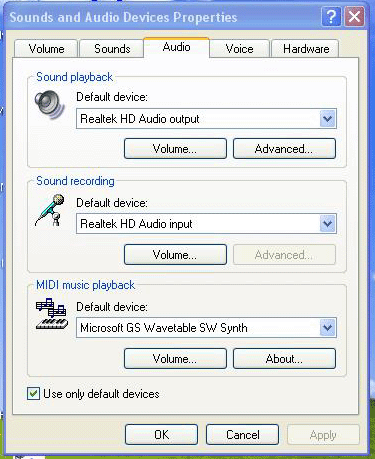
Task: Click the Microsoft GS Wavetable SW Synth field
Action: tap(206, 328)
